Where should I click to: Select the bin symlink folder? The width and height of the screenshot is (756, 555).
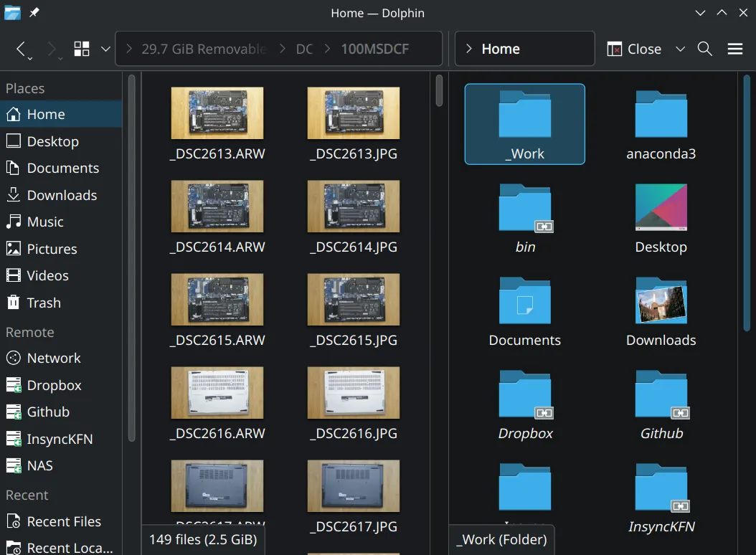click(x=524, y=207)
